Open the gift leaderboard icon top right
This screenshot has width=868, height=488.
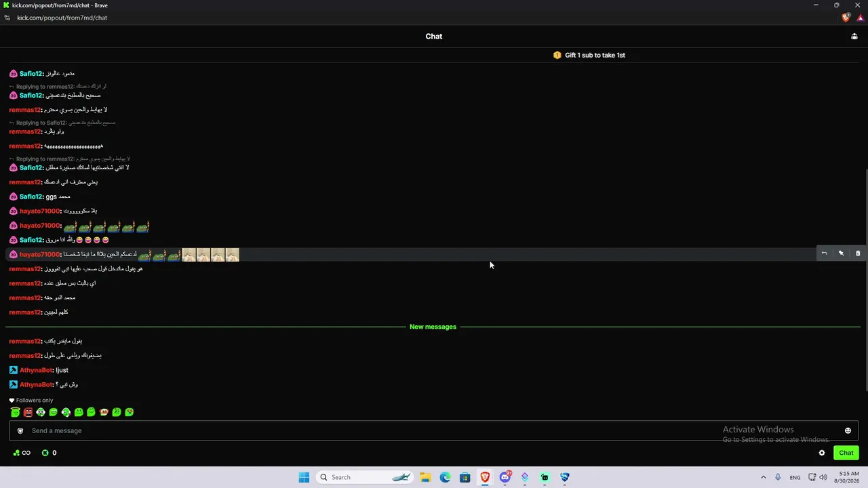(x=854, y=37)
